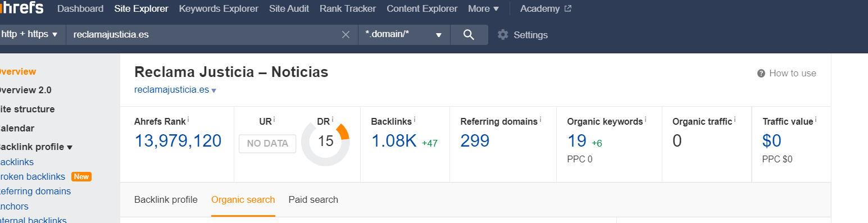
Task: Open Keywords Explorer in top navigation
Action: click(x=219, y=8)
